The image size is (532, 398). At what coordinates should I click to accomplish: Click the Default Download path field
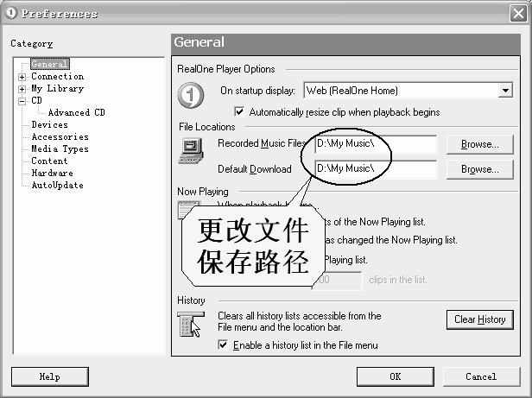coord(376,168)
